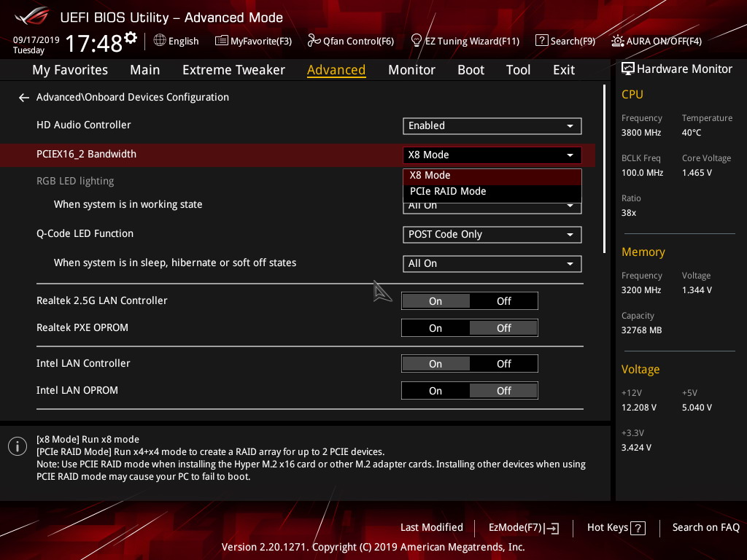Open Extreme Tweaker tab

[233, 70]
